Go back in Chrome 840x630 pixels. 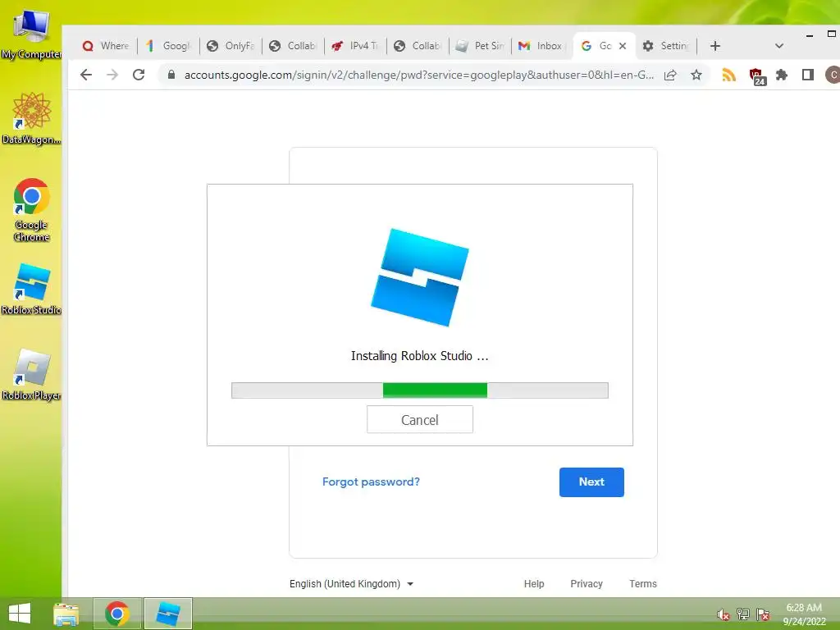coord(85,75)
